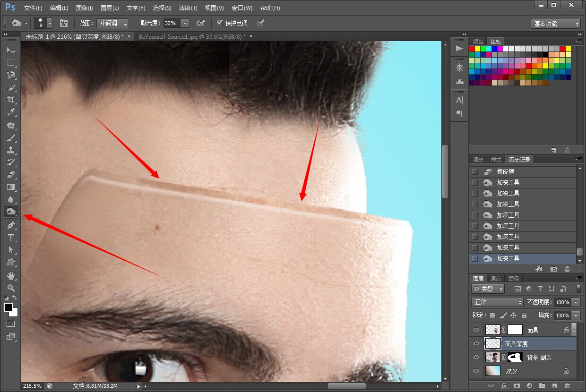Image resolution: width=586 pixels, height=392 pixels.
Task: Select the Lasso tool
Action: pyautogui.click(x=11, y=75)
